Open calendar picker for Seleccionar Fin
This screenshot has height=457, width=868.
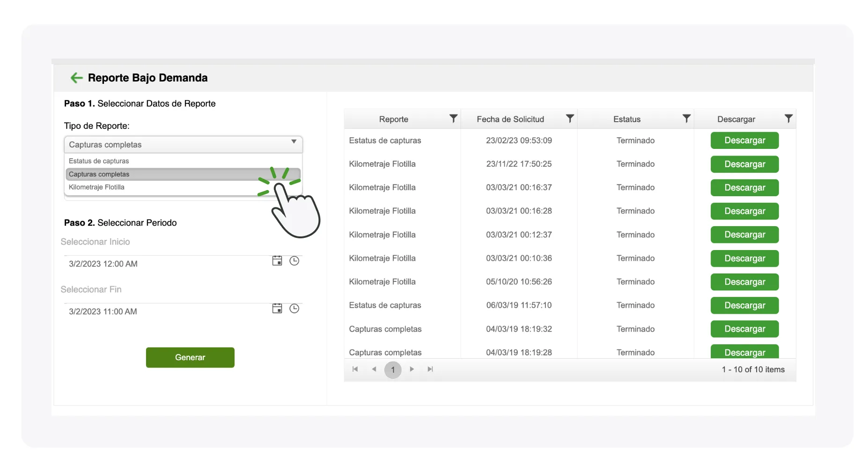click(277, 309)
